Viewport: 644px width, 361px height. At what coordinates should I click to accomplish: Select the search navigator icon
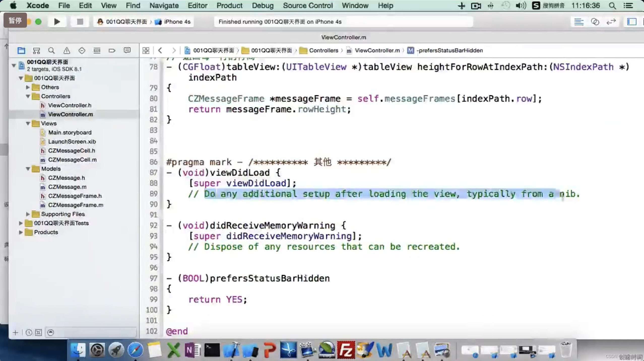[51, 50]
